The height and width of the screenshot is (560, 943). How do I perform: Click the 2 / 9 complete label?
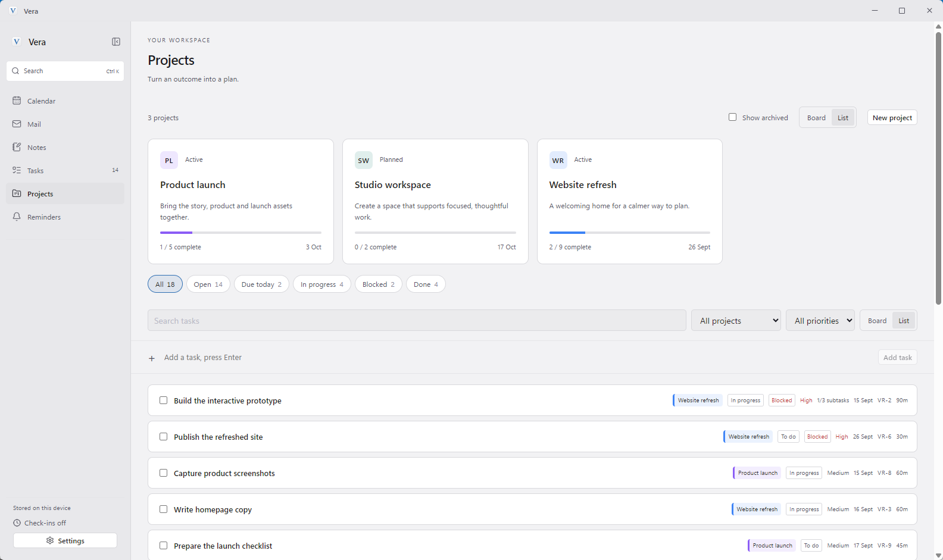[x=570, y=247]
